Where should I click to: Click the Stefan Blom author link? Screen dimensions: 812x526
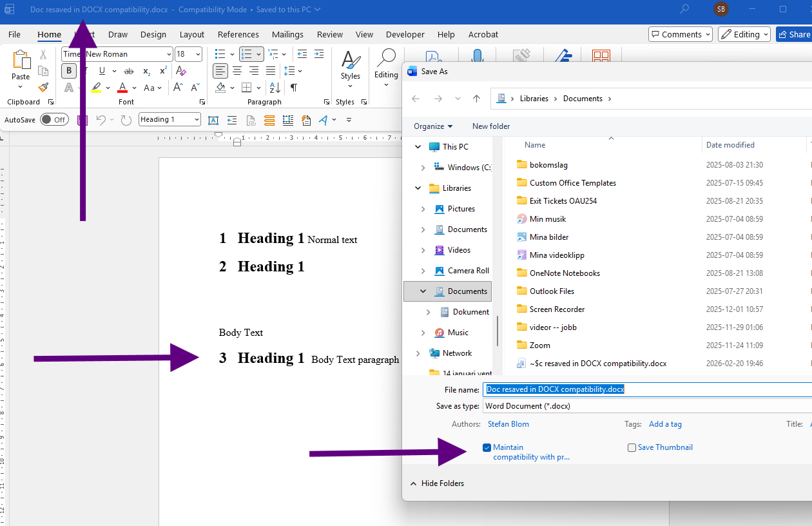tap(508, 424)
